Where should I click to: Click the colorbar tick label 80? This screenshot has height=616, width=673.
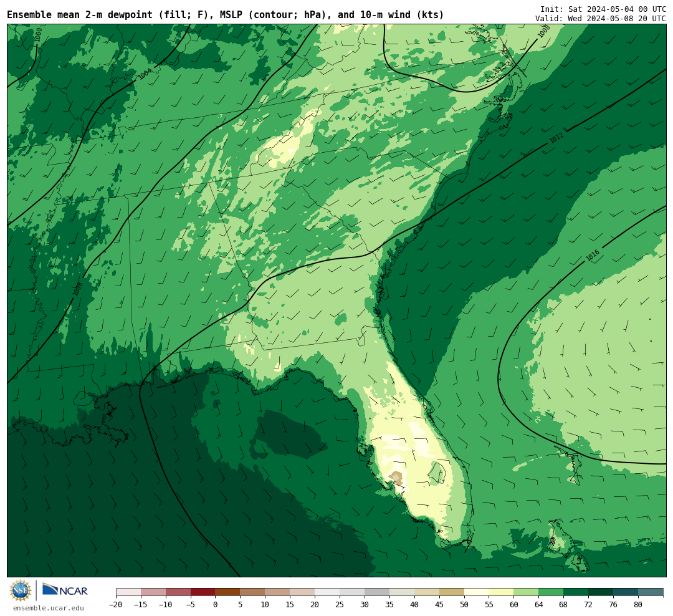coord(638,605)
